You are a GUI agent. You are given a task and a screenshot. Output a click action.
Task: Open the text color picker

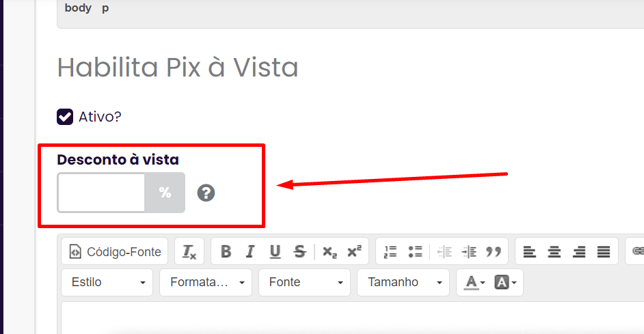tap(474, 282)
